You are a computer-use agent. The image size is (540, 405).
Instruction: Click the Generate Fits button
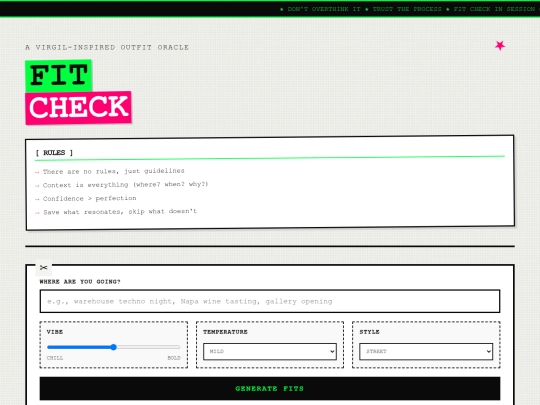270,388
